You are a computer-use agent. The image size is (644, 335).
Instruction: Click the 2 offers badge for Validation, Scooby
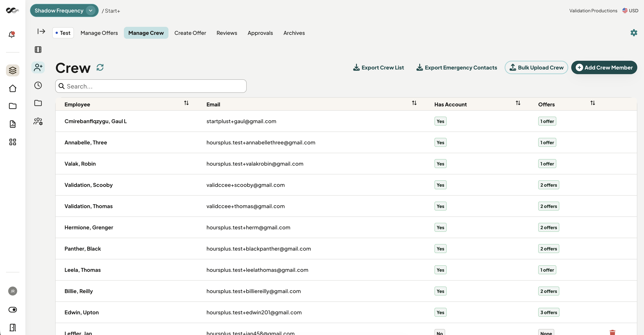coord(549,185)
